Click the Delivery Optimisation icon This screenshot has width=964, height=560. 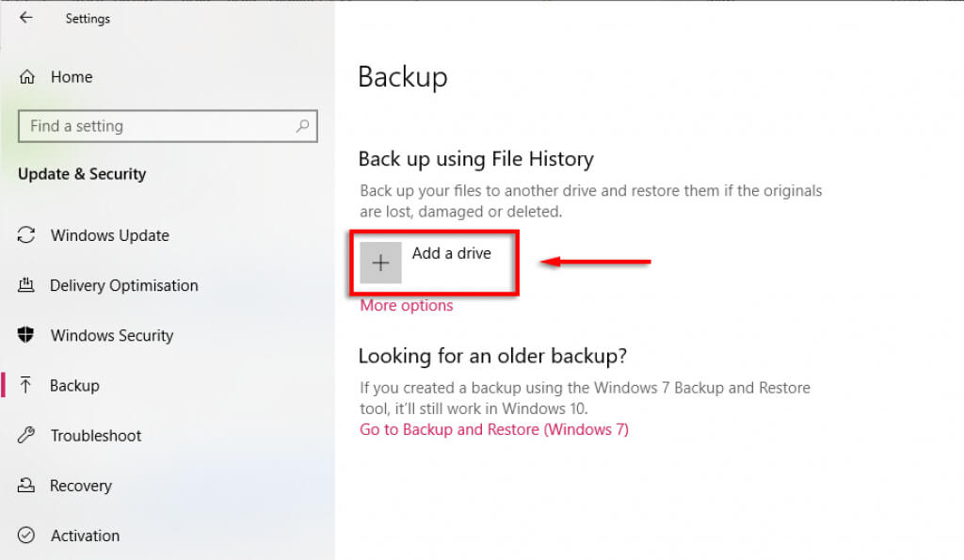[27, 285]
